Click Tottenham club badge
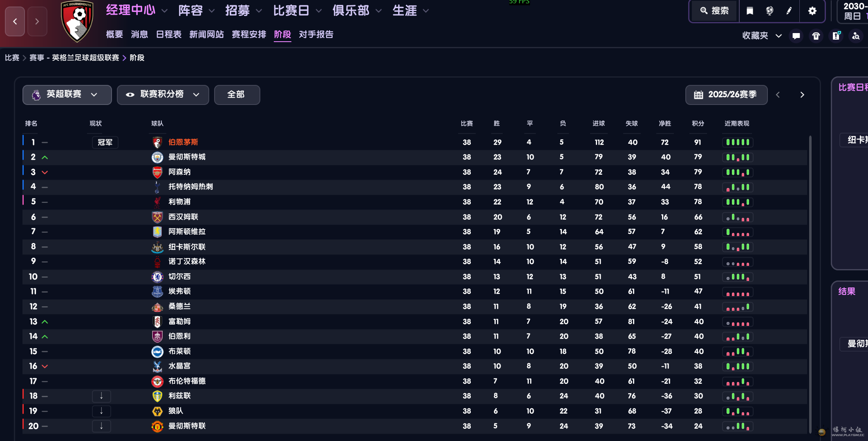868x441 pixels. 157,187
